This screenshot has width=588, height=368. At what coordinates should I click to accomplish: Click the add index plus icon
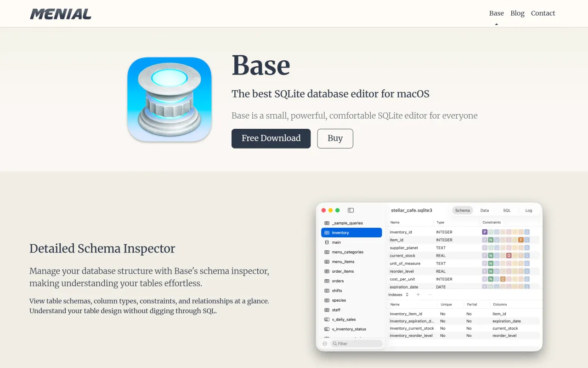pos(418,294)
